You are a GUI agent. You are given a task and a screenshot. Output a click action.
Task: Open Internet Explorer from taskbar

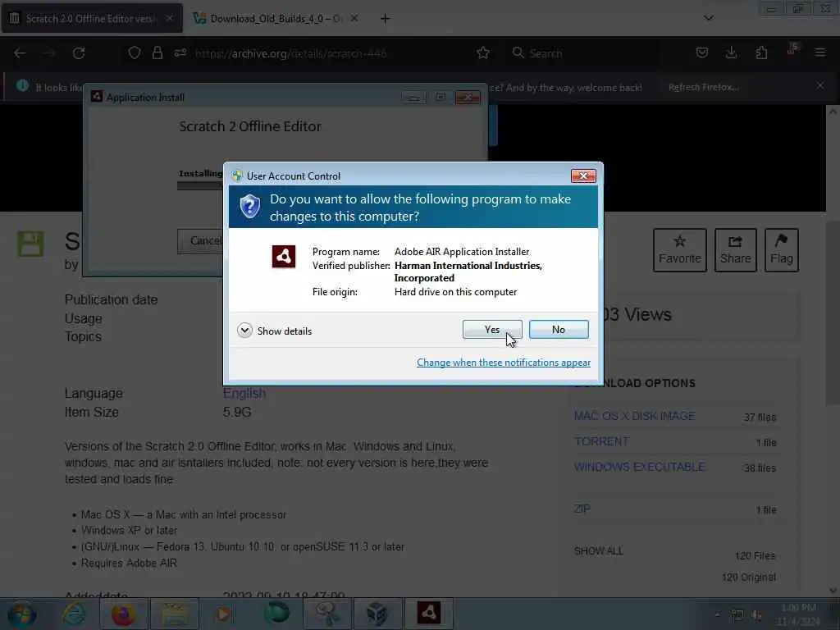point(74,614)
